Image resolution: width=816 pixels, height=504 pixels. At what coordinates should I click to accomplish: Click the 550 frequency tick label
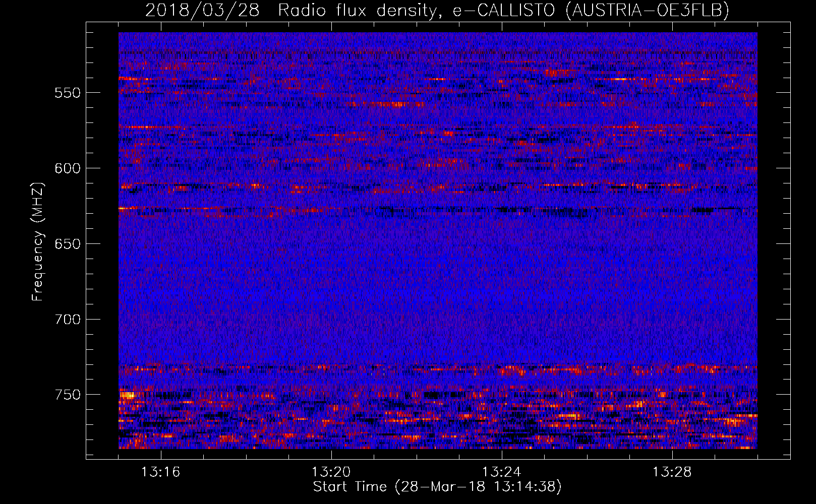[x=68, y=93]
